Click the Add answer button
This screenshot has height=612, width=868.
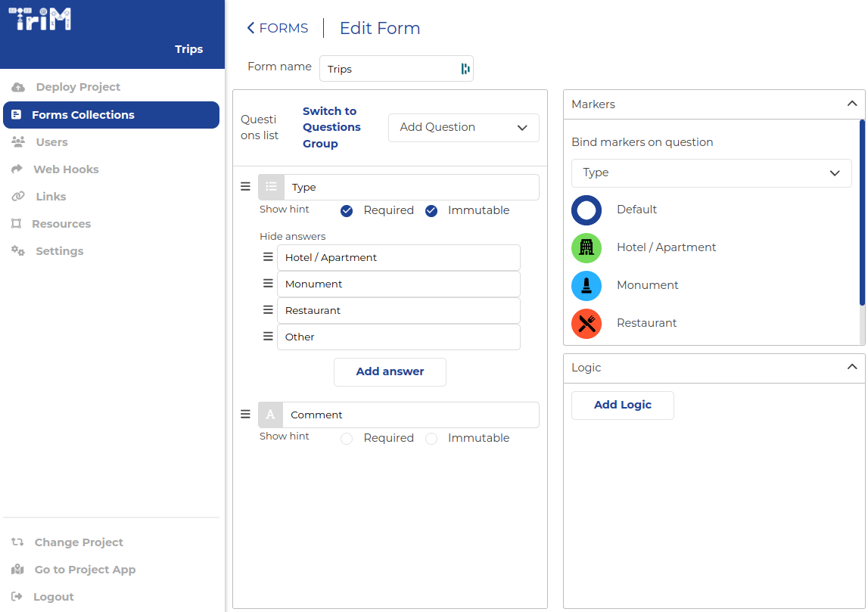click(x=390, y=372)
